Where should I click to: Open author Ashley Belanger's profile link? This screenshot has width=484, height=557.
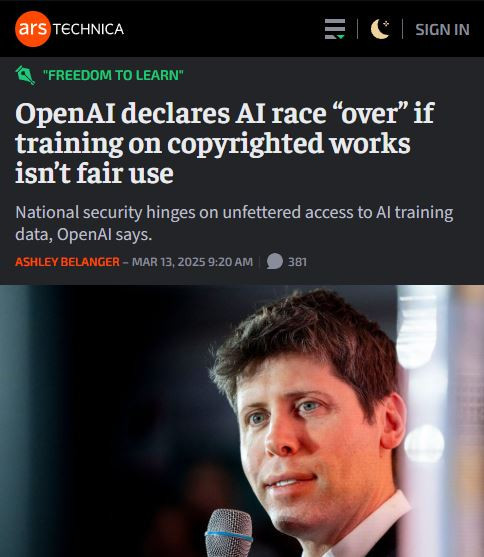tap(68, 262)
